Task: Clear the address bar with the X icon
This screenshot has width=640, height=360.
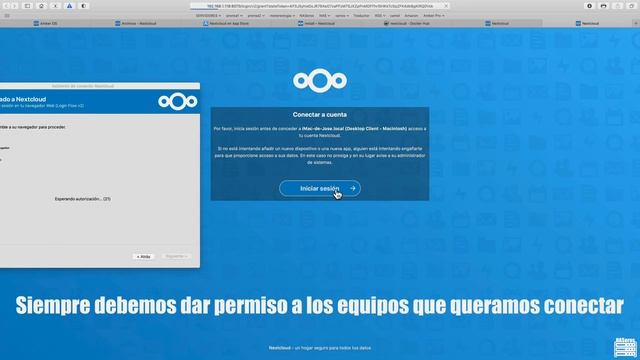Action: (x=446, y=6)
